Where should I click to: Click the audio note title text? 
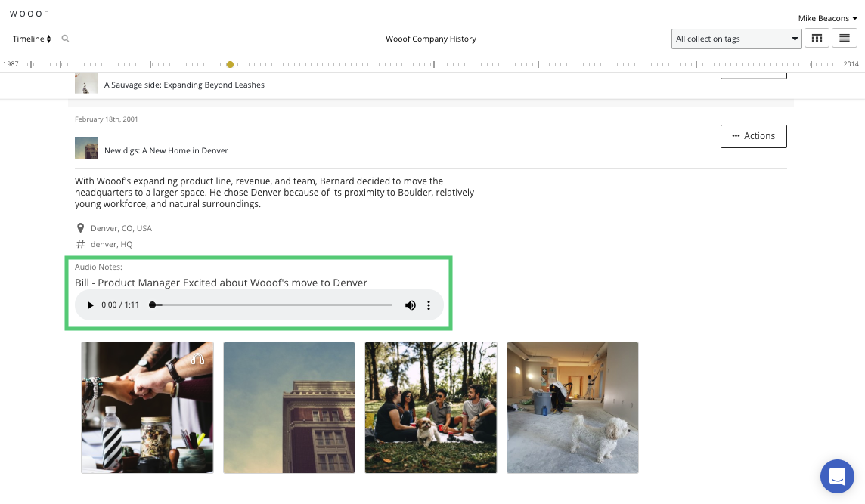tap(222, 283)
